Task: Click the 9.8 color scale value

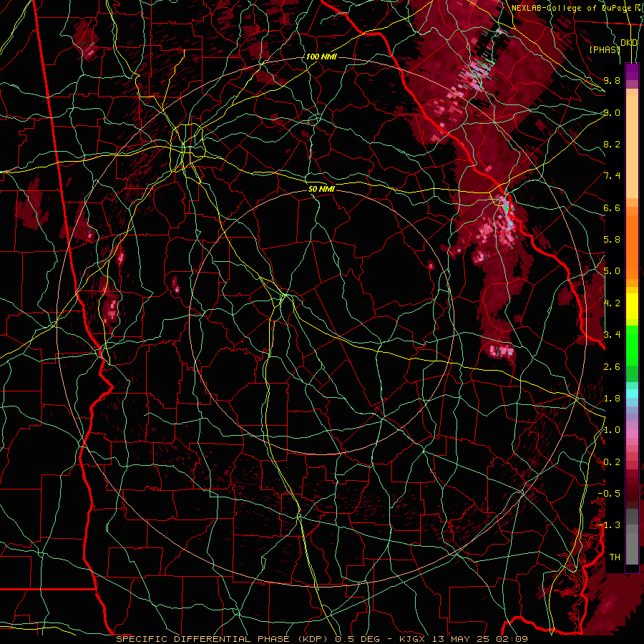Action: click(612, 80)
